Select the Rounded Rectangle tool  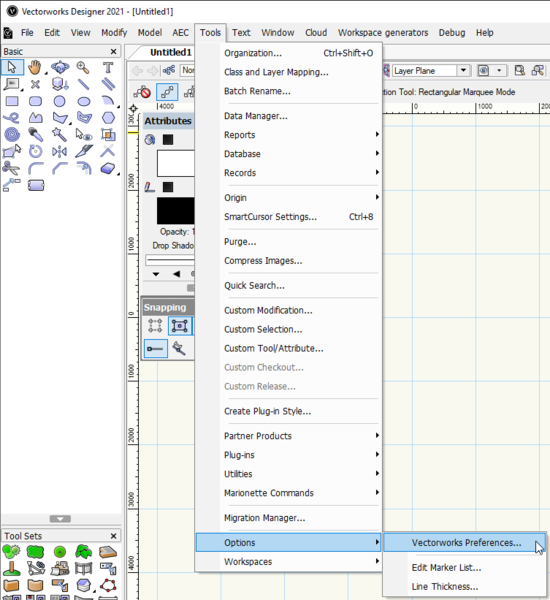pyautogui.click(x=35, y=101)
